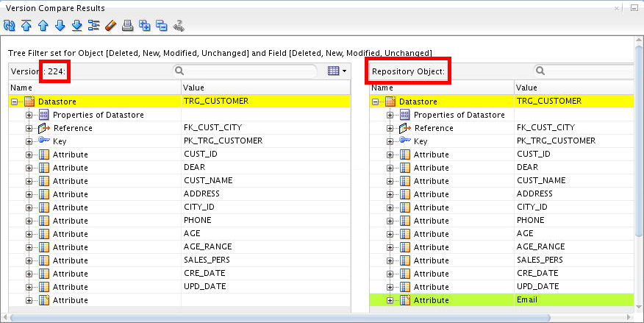This screenshot has width=644, height=323.
Task: Click the Reference icon in Repository Object panel
Action: click(405, 128)
